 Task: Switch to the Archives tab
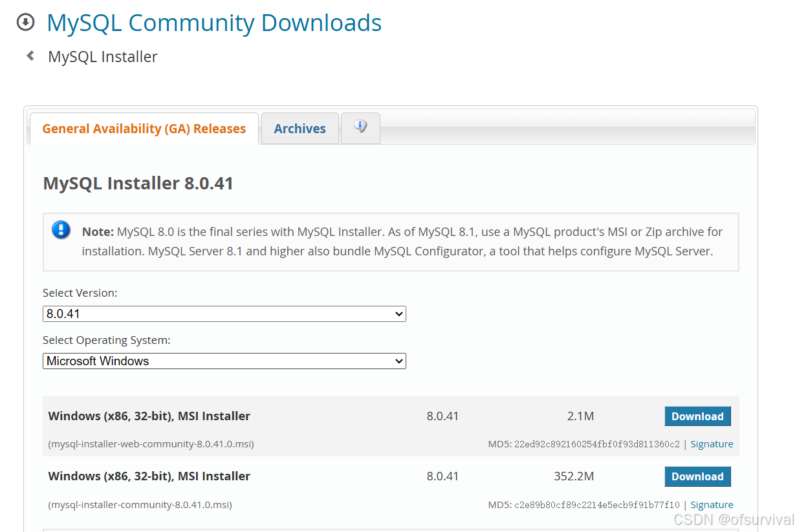point(300,129)
